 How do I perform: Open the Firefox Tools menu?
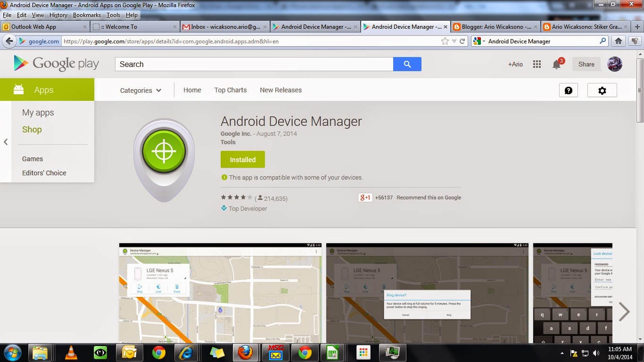coord(113,15)
